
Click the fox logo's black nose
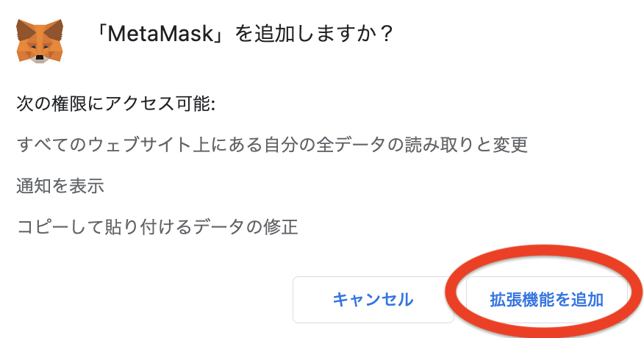40,57
